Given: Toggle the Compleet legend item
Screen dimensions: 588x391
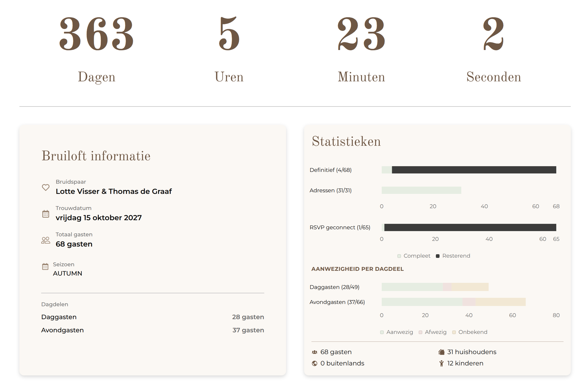Looking at the screenshot, I should pos(414,256).
